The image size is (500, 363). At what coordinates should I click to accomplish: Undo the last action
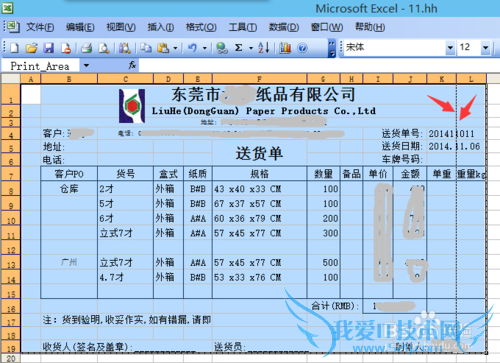[x=192, y=48]
